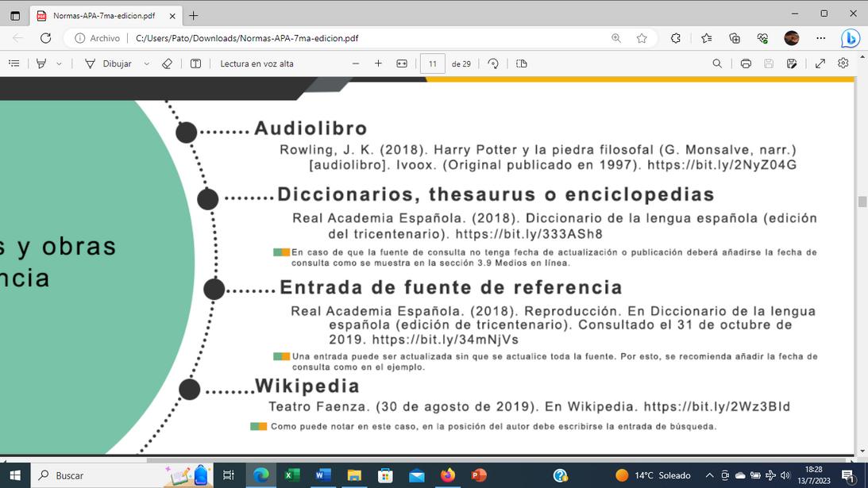Select the Dibujar draw tool
This screenshot has width=868, height=488.
(109, 63)
